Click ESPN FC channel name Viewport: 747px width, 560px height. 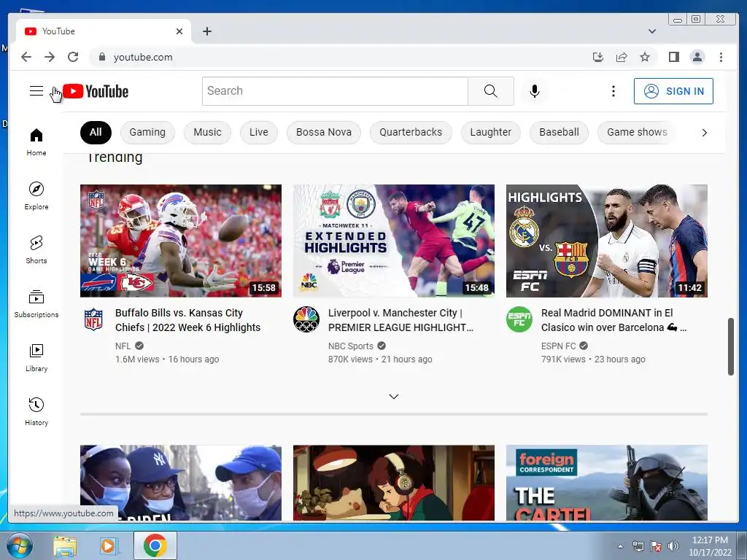pos(558,346)
